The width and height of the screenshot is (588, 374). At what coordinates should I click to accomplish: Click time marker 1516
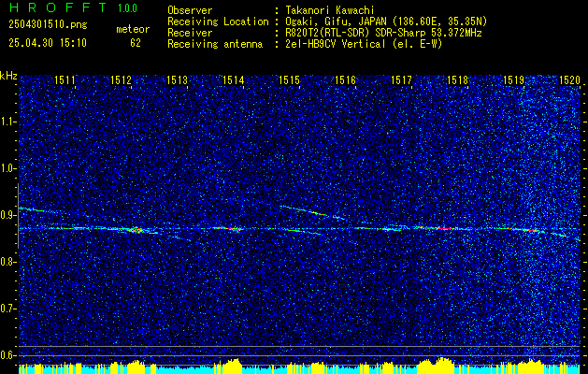(x=345, y=80)
